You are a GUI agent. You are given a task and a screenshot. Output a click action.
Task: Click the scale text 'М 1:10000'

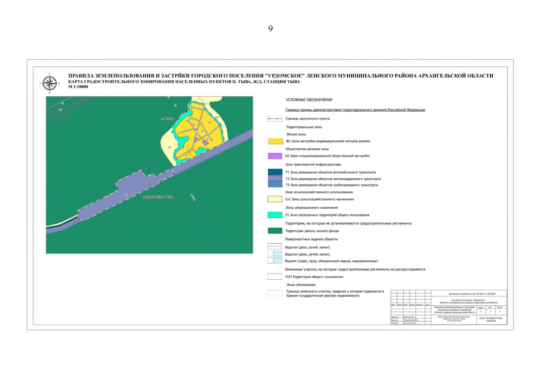click(x=78, y=87)
